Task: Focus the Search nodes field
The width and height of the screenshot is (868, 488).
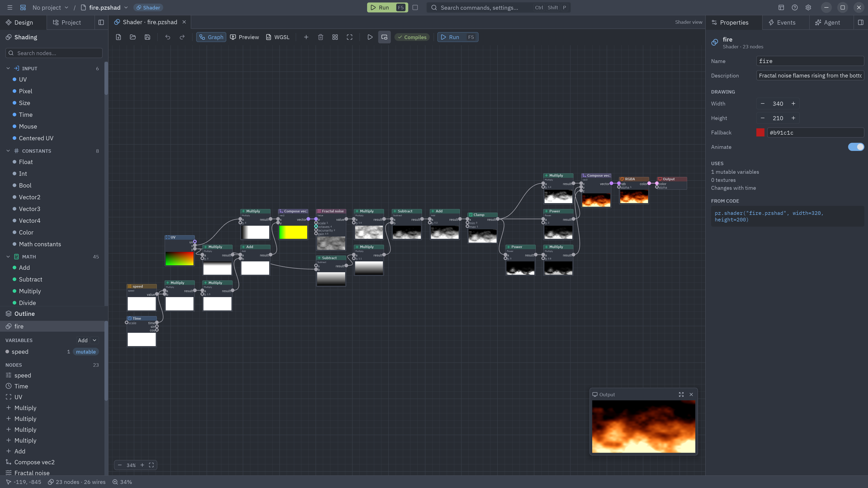Action: pos(54,53)
